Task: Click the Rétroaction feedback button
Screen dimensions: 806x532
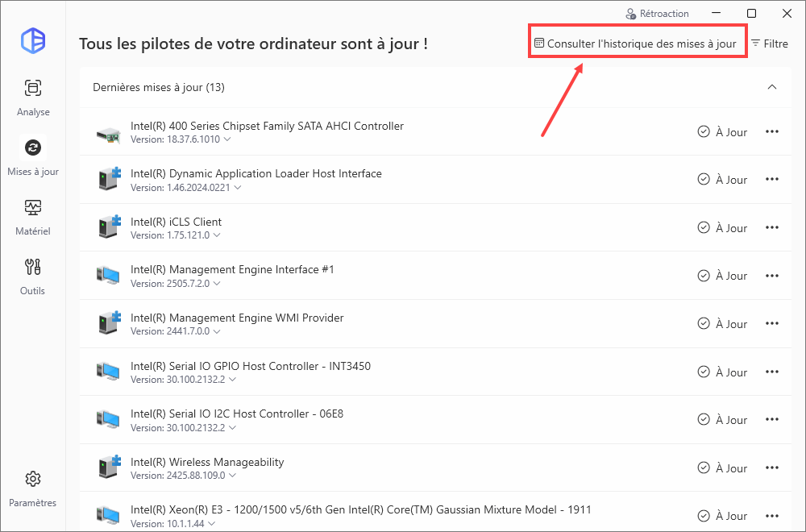Action: pos(657,14)
